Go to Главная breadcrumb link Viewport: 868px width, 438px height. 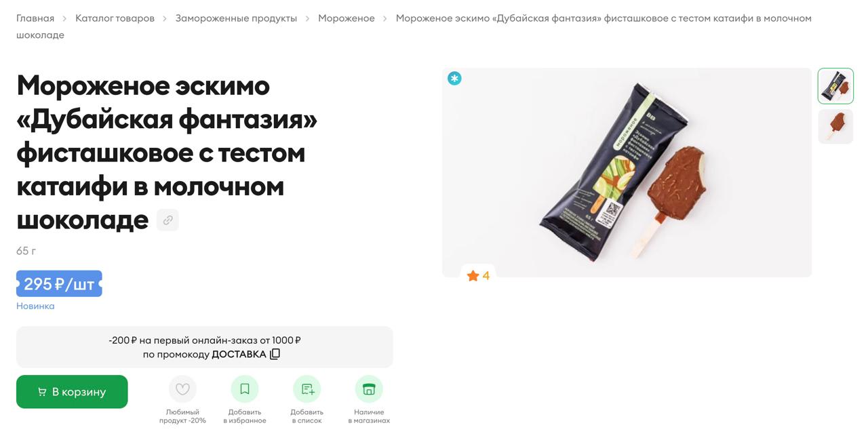[35, 18]
